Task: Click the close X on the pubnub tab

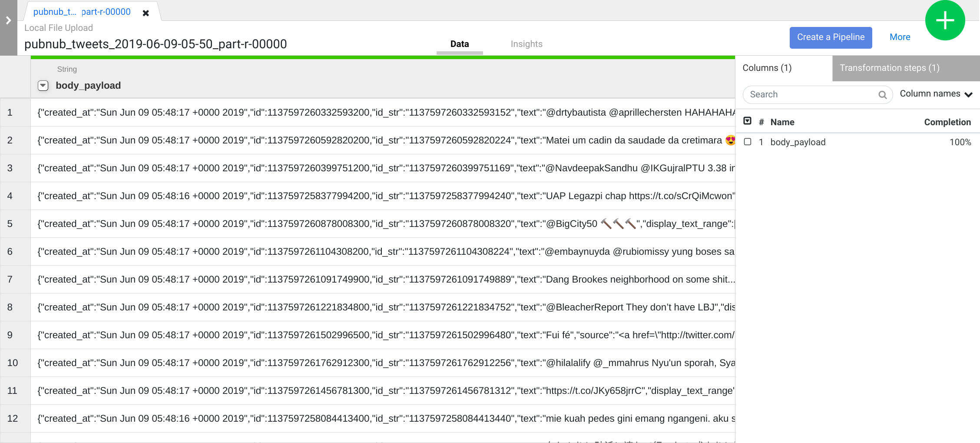Action: pos(146,13)
